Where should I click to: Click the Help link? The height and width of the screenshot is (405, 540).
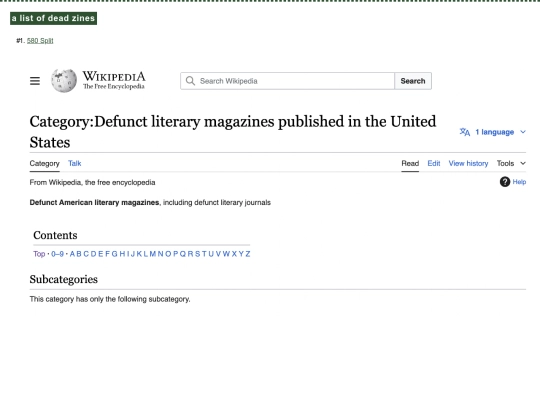pyautogui.click(x=519, y=182)
